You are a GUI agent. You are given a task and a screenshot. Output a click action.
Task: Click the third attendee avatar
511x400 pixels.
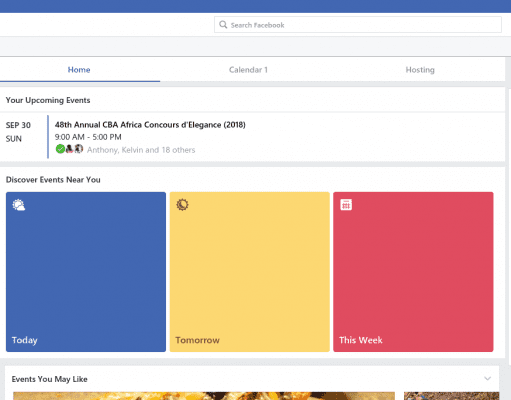pyautogui.click(x=79, y=149)
